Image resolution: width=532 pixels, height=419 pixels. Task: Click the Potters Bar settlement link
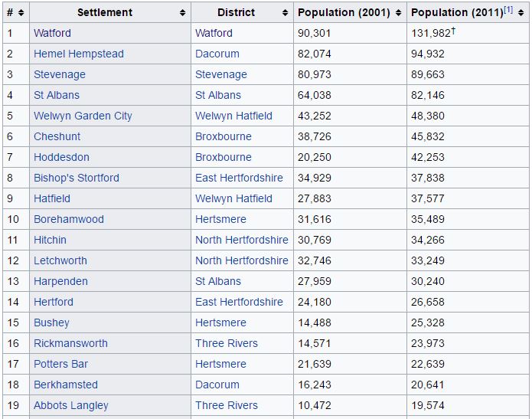point(60,364)
